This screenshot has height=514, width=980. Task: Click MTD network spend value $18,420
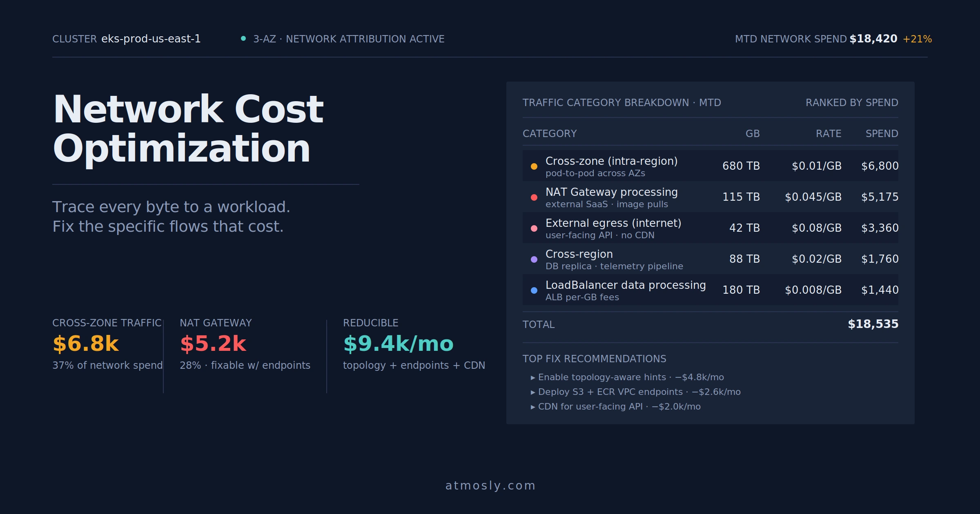pos(873,39)
